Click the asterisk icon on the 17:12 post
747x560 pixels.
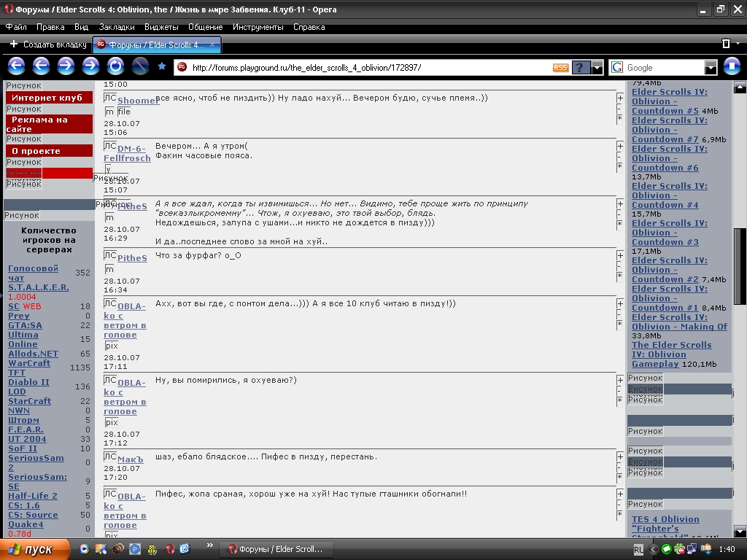click(x=619, y=400)
